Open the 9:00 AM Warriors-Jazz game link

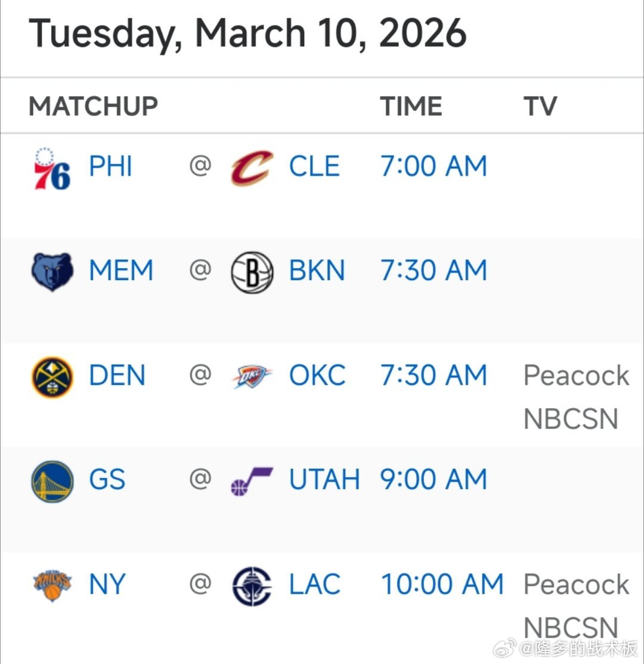pyautogui.click(x=434, y=480)
